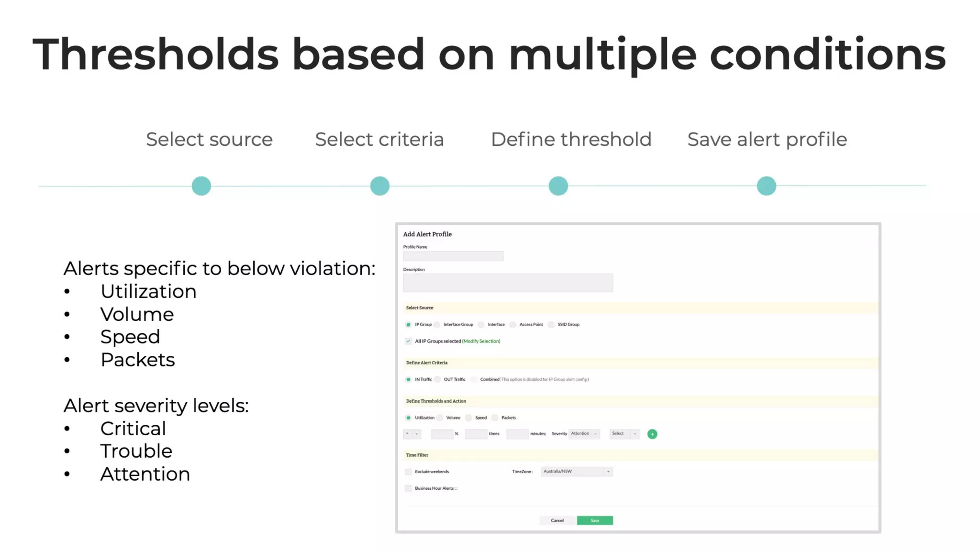This screenshot has width=980, height=551.
Task: Click the 'Critical' severity bullet
Action: tap(133, 429)
